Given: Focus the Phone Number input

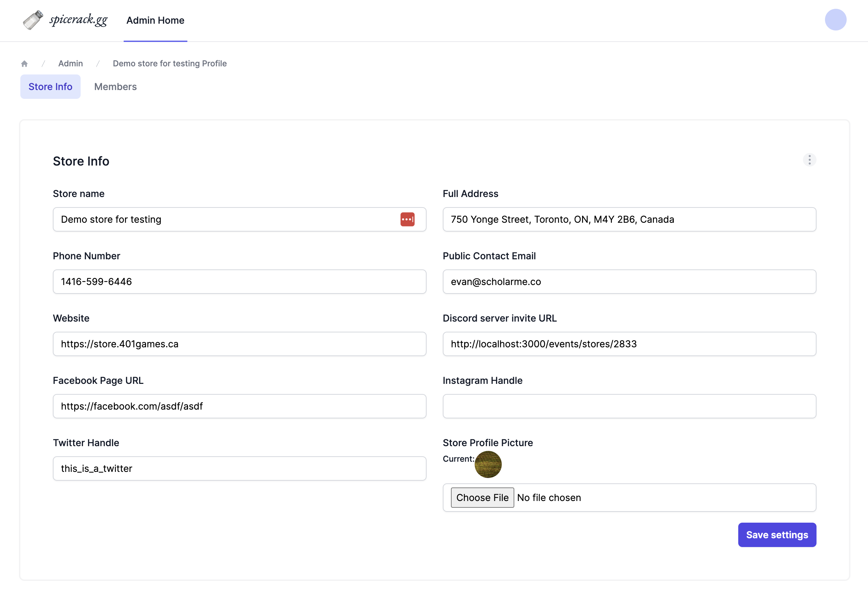Looking at the screenshot, I should pos(240,282).
